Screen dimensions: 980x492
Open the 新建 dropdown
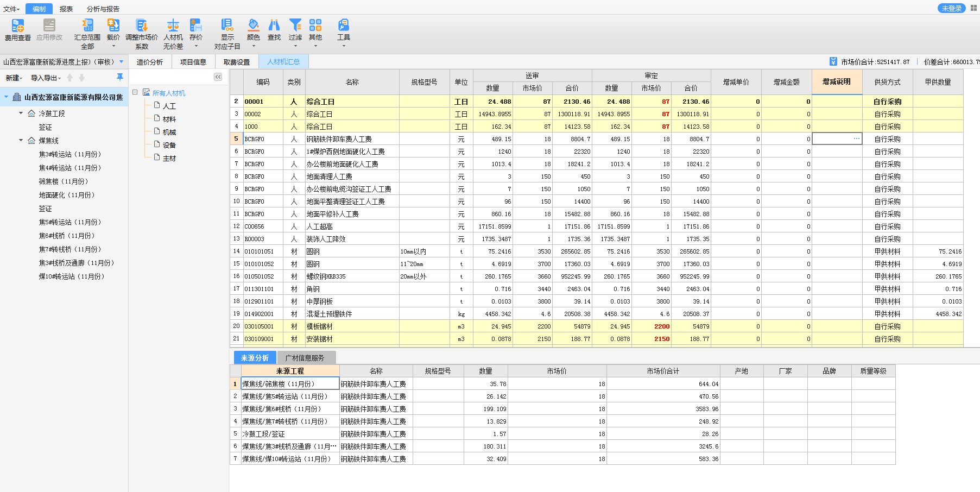[x=14, y=78]
